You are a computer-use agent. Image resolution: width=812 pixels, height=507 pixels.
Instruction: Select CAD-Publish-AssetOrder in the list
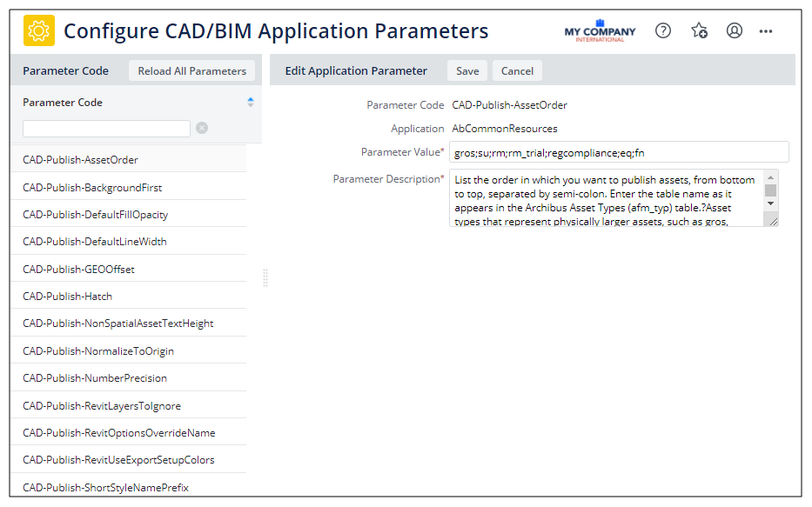tap(129, 159)
